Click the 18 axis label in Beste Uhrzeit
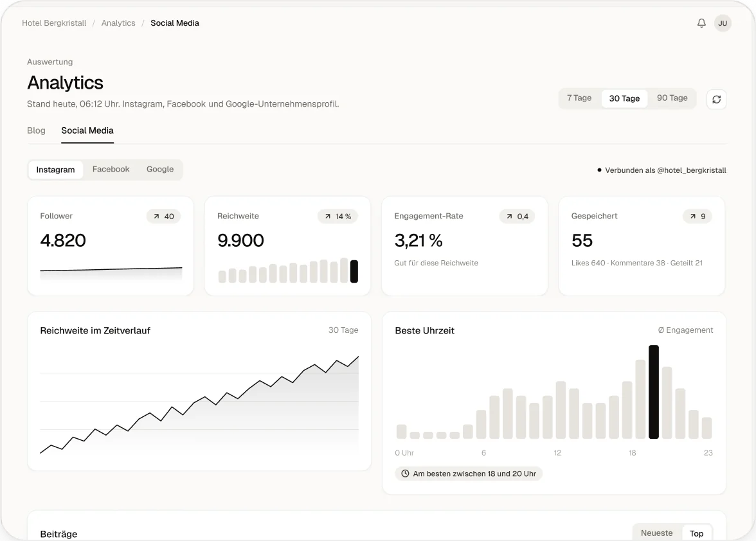 pyautogui.click(x=632, y=453)
